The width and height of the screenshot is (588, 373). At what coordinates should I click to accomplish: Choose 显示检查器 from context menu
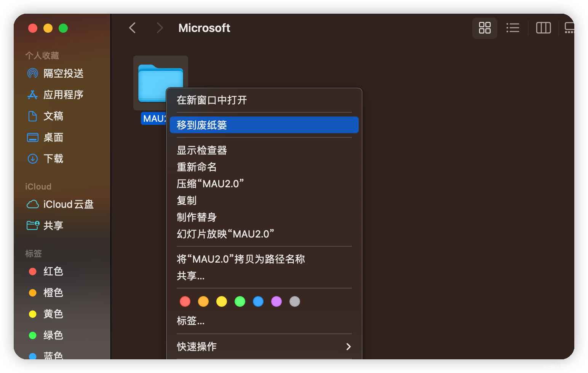264,150
